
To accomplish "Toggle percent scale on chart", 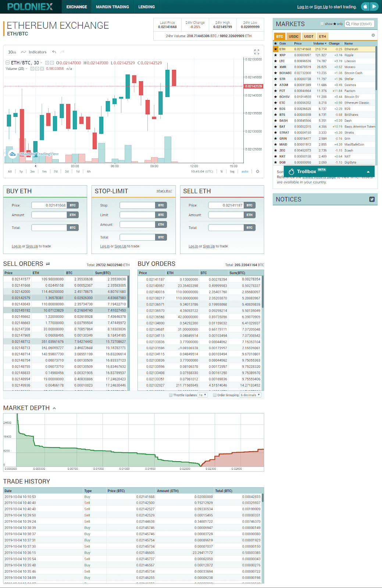I will [221, 171].
